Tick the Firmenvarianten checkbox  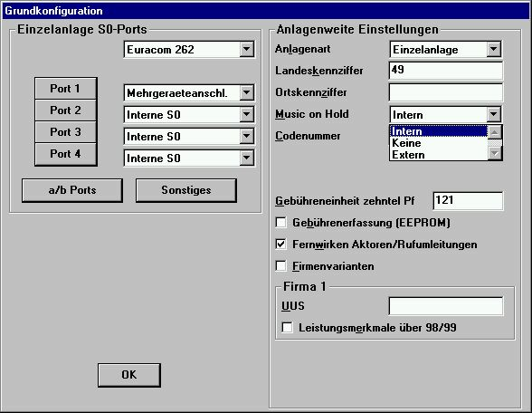[x=280, y=266]
